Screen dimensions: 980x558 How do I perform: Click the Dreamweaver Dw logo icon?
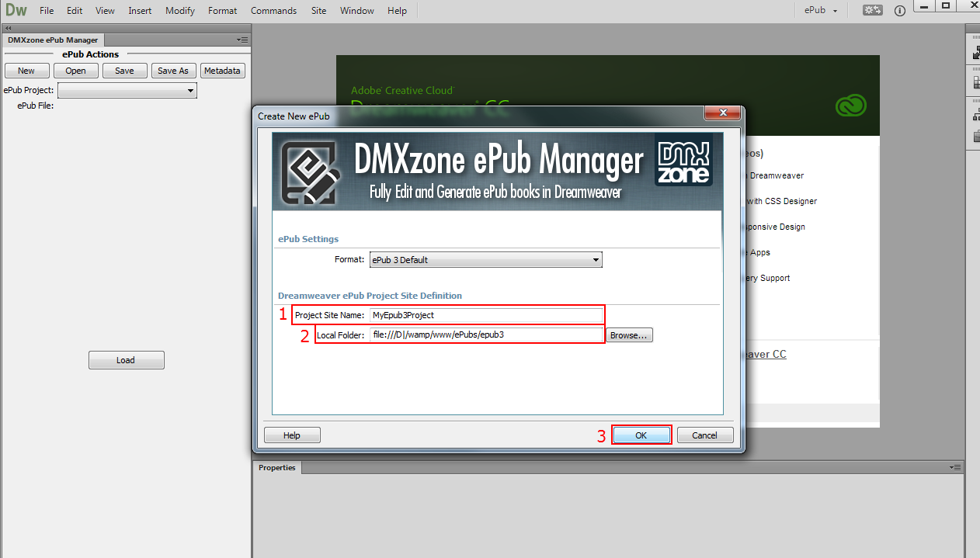pyautogui.click(x=16, y=10)
